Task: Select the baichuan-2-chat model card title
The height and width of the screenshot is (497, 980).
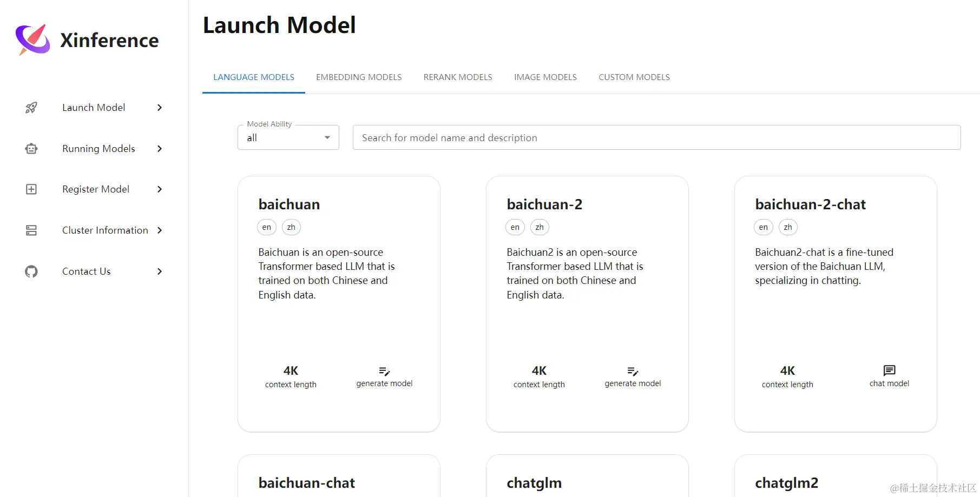Action: click(x=810, y=204)
